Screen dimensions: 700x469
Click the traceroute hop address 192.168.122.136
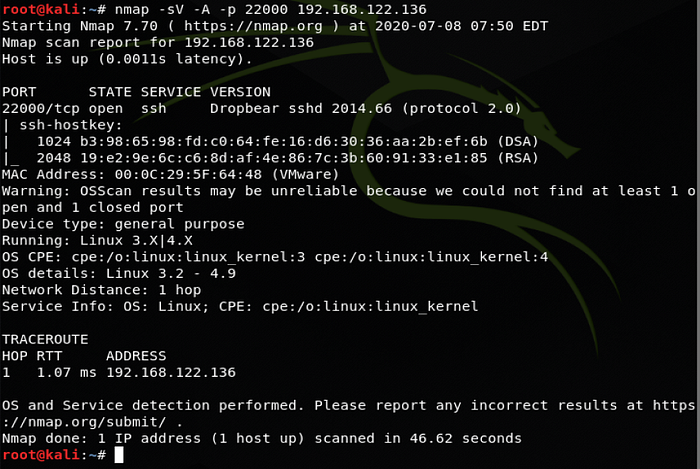[x=170, y=372]
